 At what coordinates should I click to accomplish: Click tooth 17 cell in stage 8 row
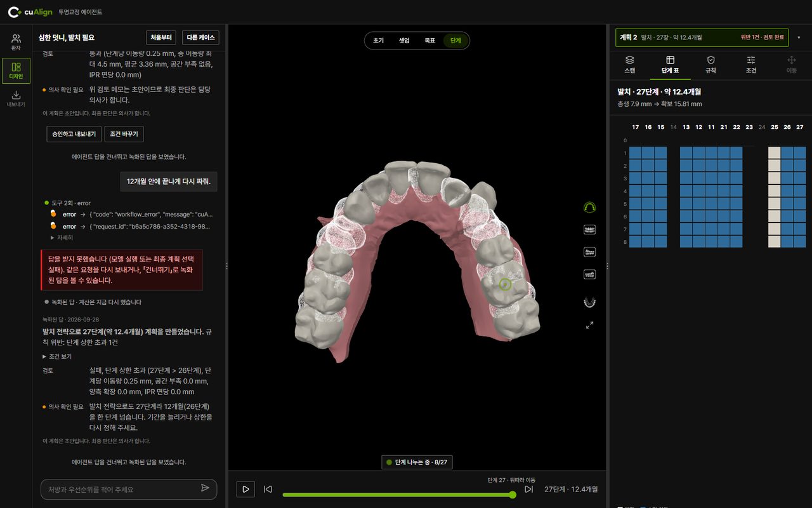[635, 242]
